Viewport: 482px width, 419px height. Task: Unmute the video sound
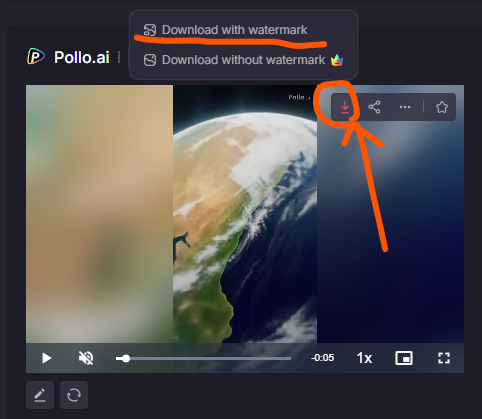pyautogui.click(x=86, y=358)
